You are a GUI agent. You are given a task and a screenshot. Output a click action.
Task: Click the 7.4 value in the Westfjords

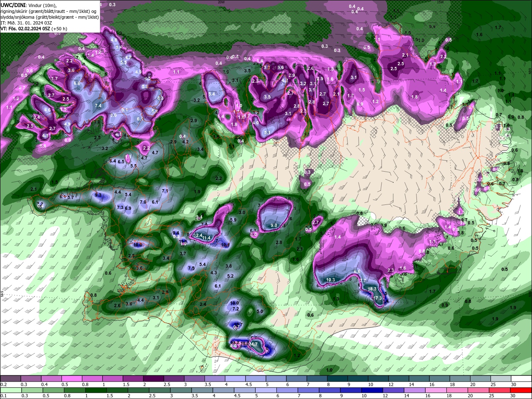98,106
